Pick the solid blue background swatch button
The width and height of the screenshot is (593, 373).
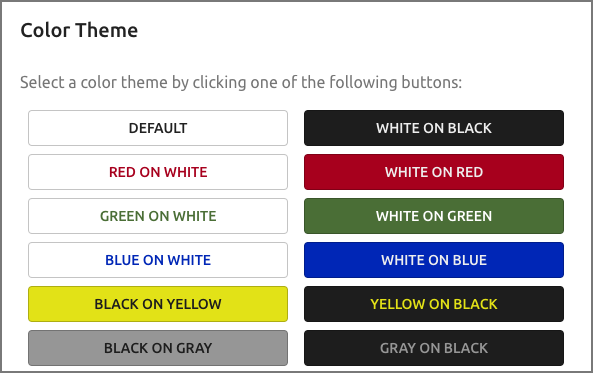coord(434,260)
